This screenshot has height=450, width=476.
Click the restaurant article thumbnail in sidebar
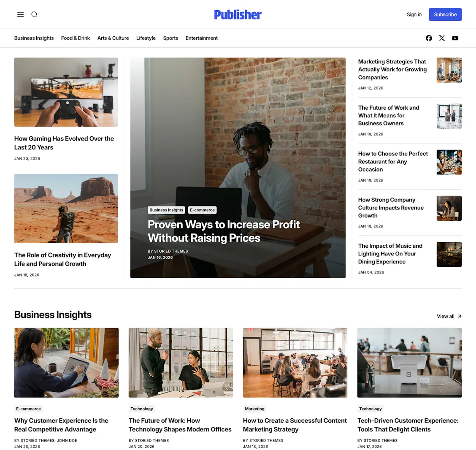[449, 162]
